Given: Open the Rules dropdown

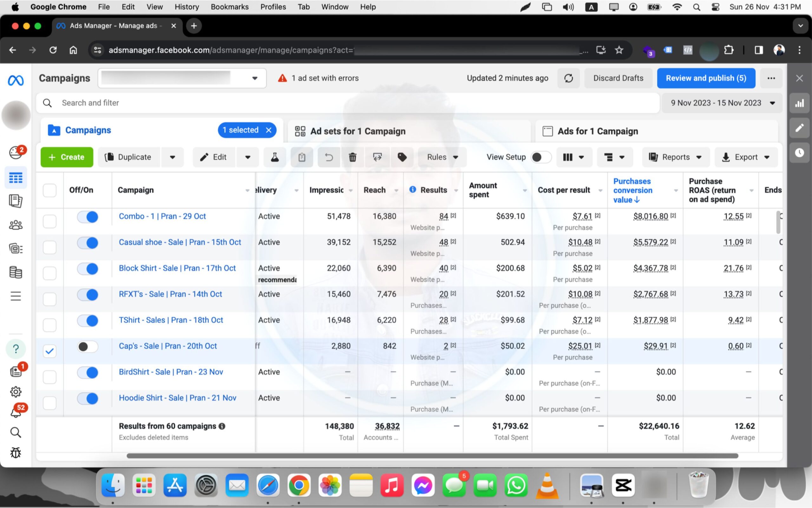Looking at the screenshot, I should tap(442, 157).
